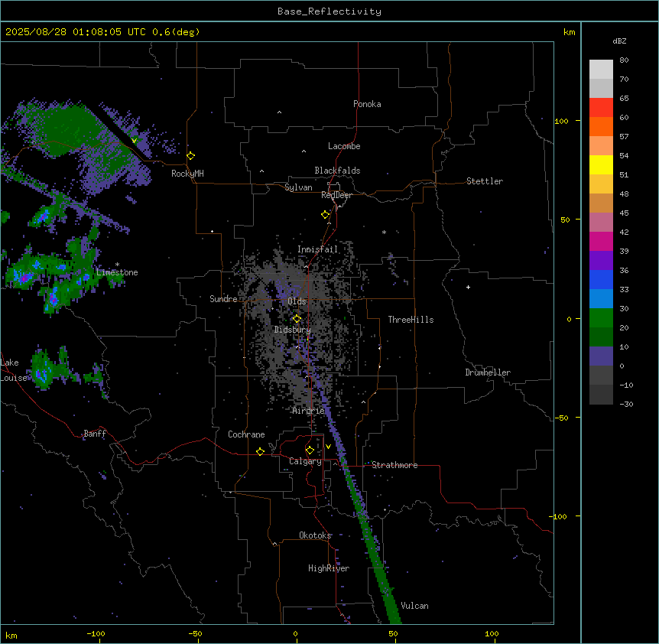
Task: Click the km unit label at top right
Action: (x=569, y=32)
